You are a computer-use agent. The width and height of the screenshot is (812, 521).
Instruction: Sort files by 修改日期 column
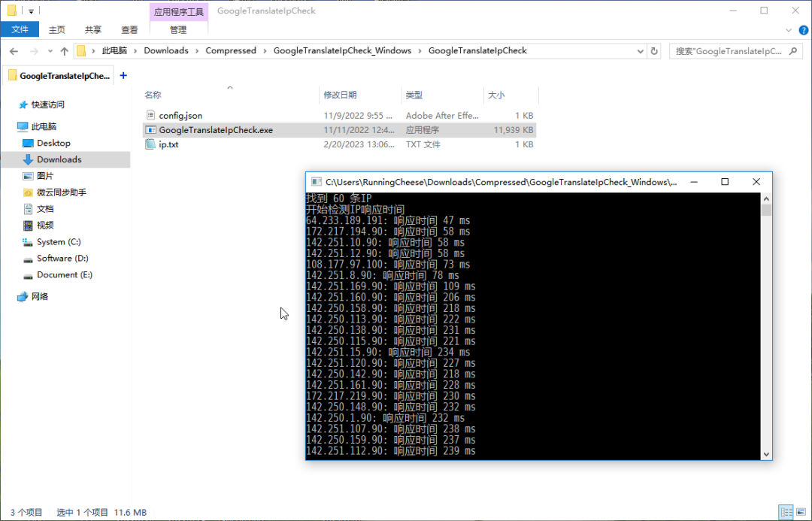tap(341, 95)
